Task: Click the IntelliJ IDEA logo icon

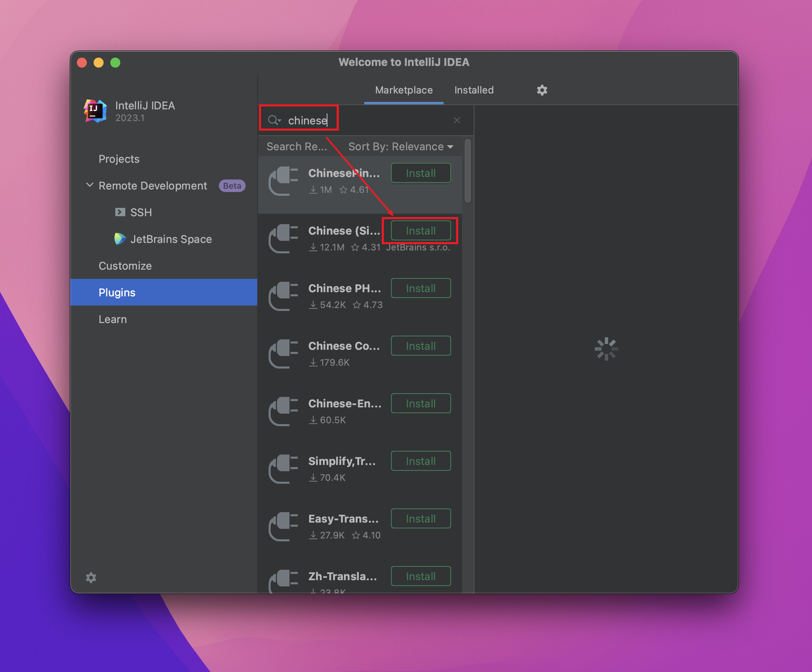Action: (x=94, y=111)
